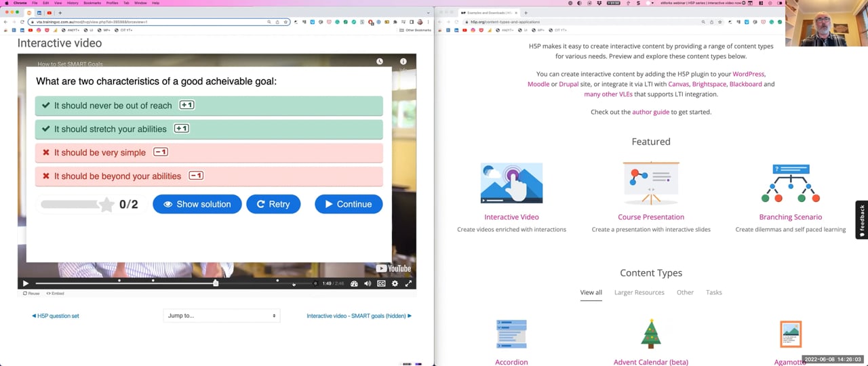Open the Canvas link
Viewport: 868px width, 366px height.
pyautogui.click(x=678, y=84)
